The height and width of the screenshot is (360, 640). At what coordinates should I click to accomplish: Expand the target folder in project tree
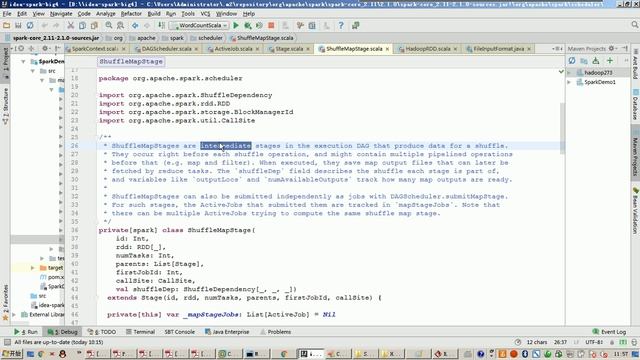(x=33, y=268)
